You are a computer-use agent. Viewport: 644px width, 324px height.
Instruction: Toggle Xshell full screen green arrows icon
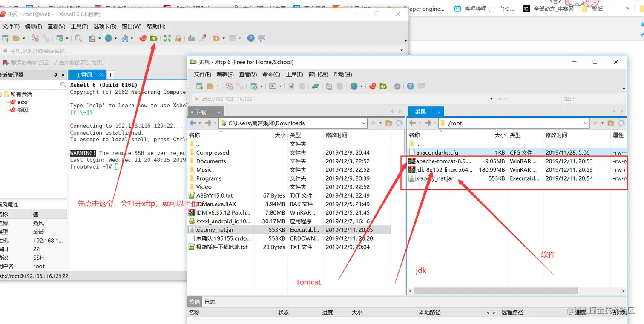(167, 38)
